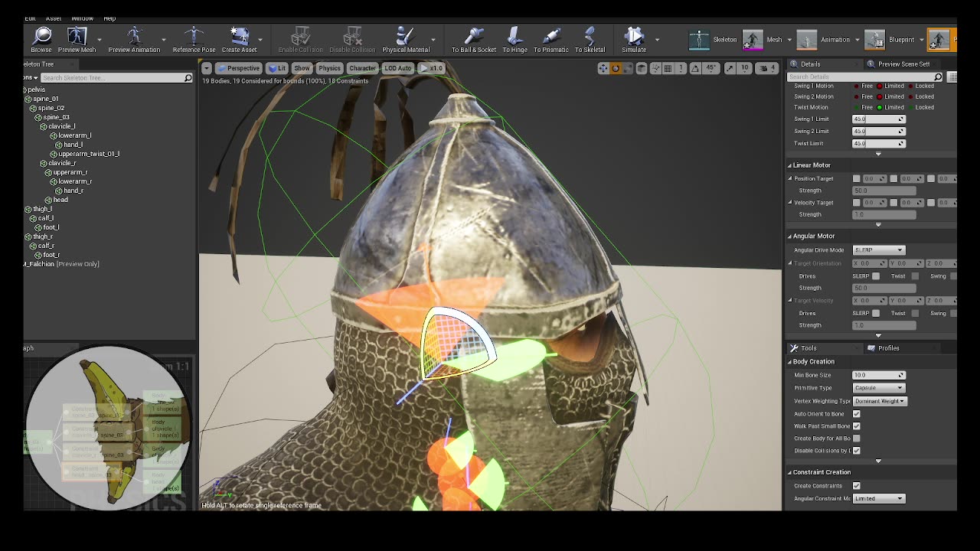Image resolution: width=980 pixels, height=551 pixels.
Task: Open viewport options dropdown arrow
Action: (x=207, y=68)
